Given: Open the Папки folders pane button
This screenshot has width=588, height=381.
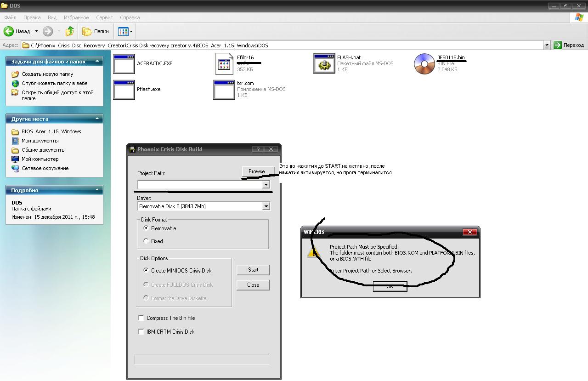Looking at the screenshot, I should coord(96,31).
